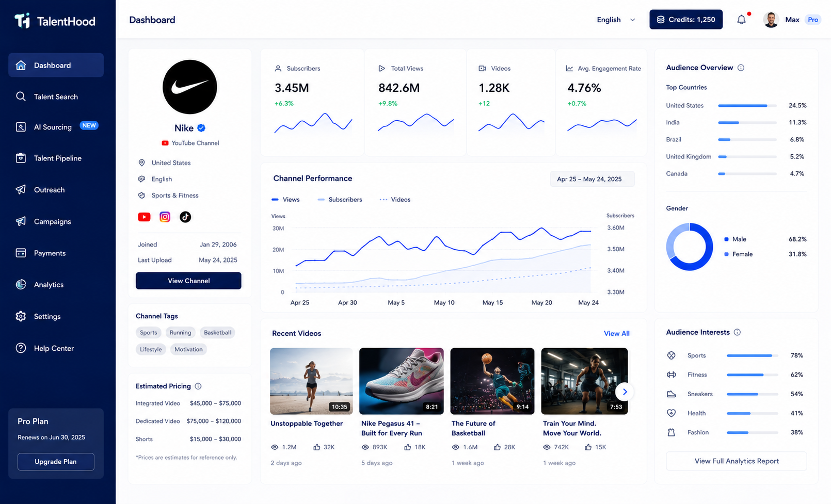Toggle the Views series in chart legend
The height and width of the screenshot is (504, 831).
pos(285,200)
